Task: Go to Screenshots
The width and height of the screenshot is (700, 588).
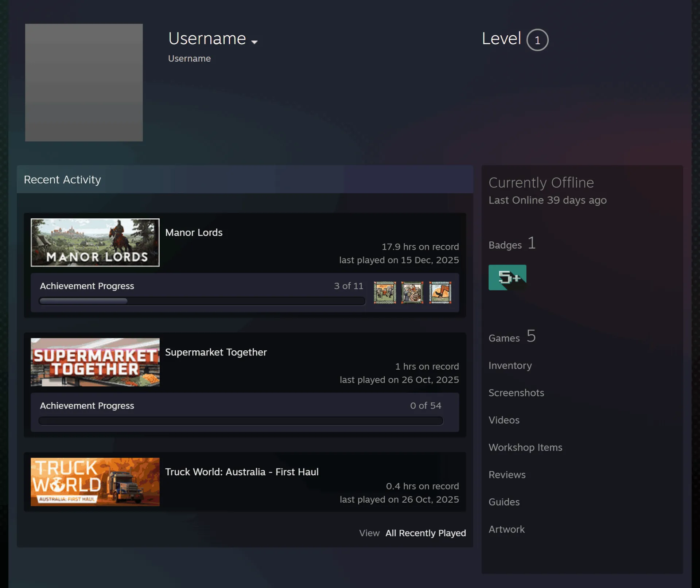Action: click(x=516, y=393)
